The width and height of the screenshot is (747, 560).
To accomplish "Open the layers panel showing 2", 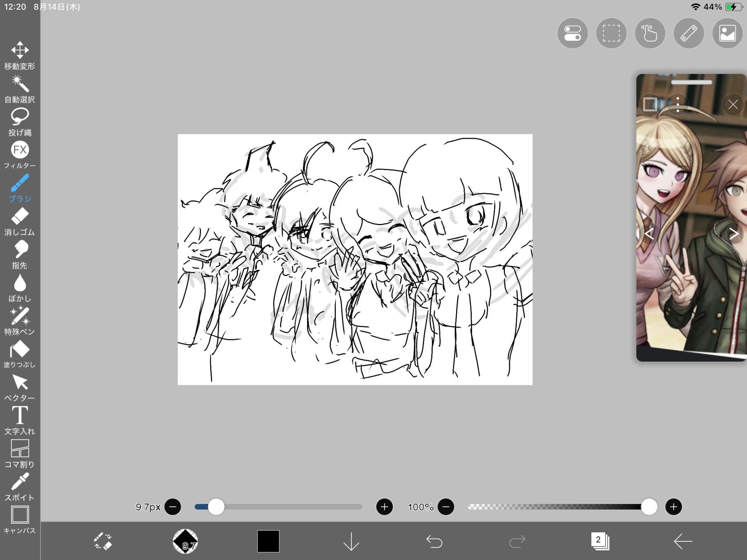I will (x=600, y=541).
